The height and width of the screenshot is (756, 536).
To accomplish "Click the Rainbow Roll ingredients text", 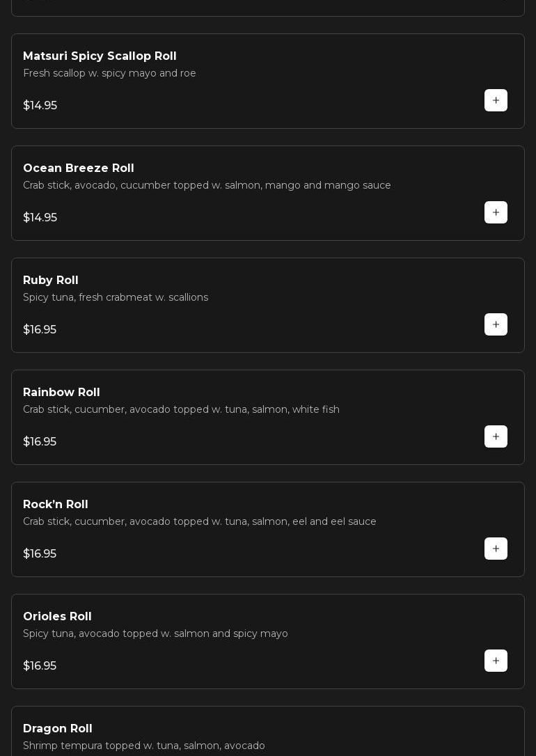I will tap(181, 409).
